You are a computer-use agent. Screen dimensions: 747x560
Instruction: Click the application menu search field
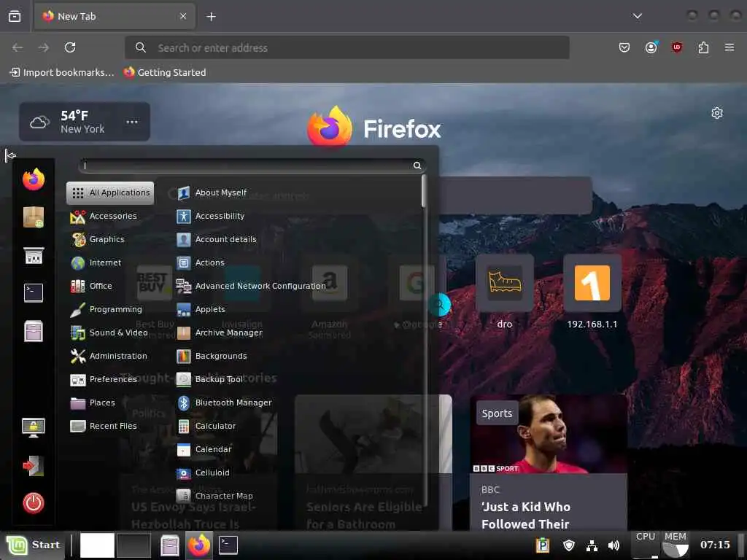click(x=252, y=166)
